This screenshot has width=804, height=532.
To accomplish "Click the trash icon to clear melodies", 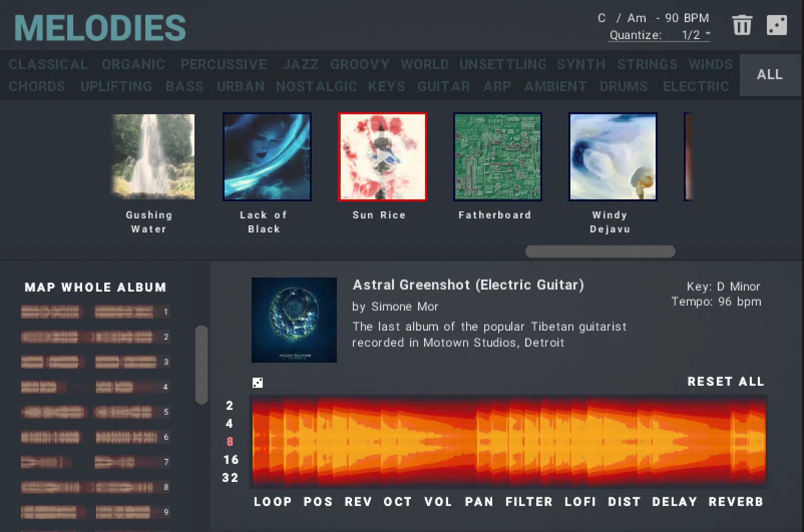I will tap(742, 24).
